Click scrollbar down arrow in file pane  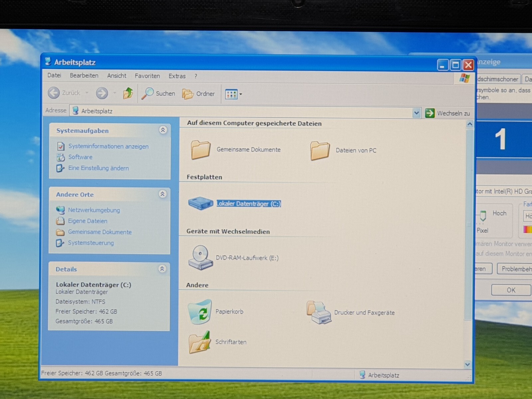tap(467, 364)
